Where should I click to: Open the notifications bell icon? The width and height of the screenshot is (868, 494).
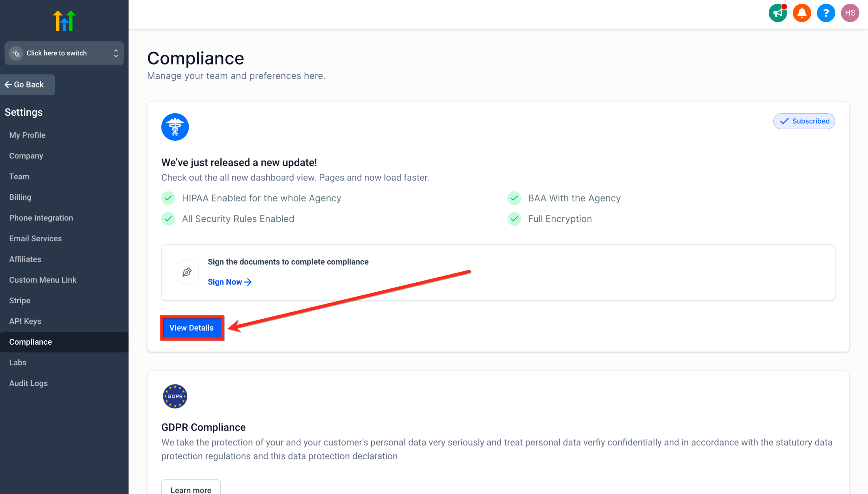[802, 13]
